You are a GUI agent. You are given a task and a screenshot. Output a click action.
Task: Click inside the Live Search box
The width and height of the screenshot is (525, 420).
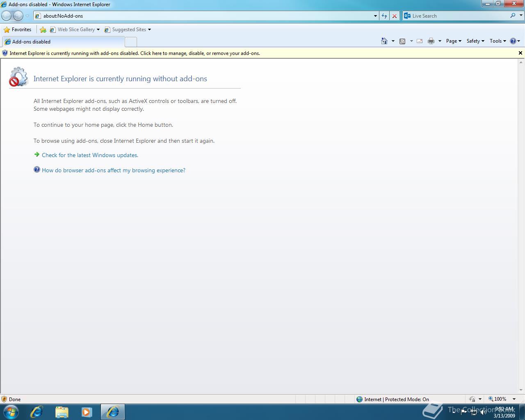coord(459,16)
